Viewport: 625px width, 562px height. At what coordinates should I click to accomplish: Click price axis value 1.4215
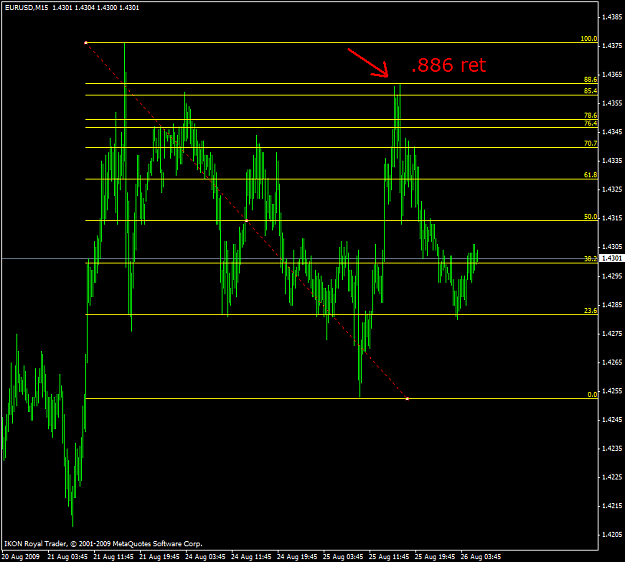(x=612, y=506)
